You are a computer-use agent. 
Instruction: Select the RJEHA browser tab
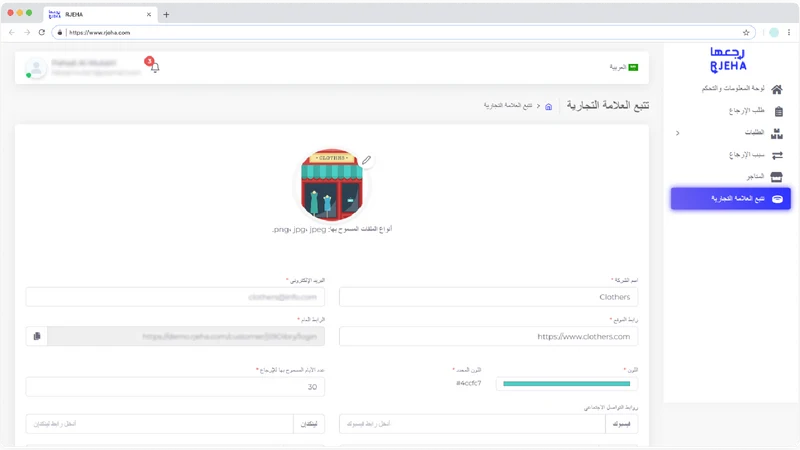tap(100, 14)
